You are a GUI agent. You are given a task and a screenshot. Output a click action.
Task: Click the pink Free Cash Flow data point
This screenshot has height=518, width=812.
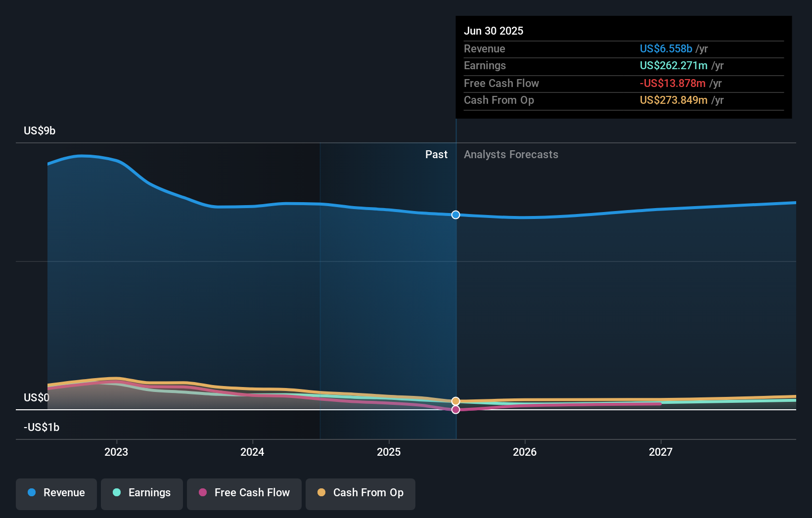click(455, 410)
